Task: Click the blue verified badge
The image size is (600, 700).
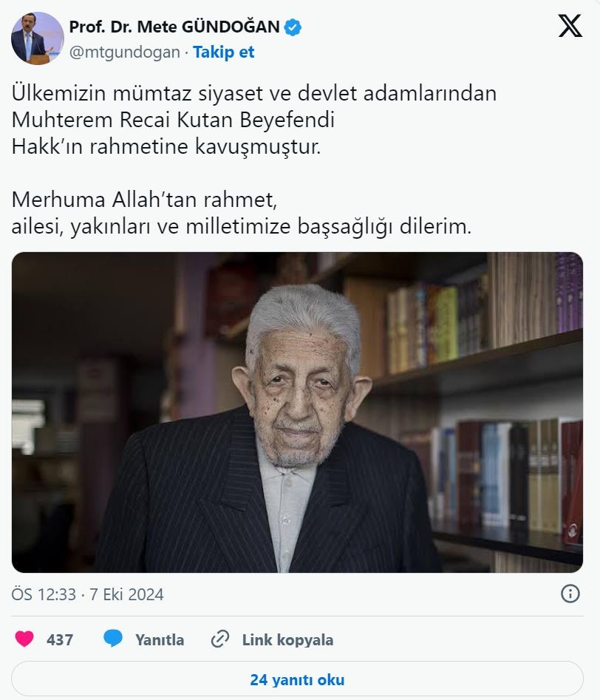Action: (x=293, y=27)
